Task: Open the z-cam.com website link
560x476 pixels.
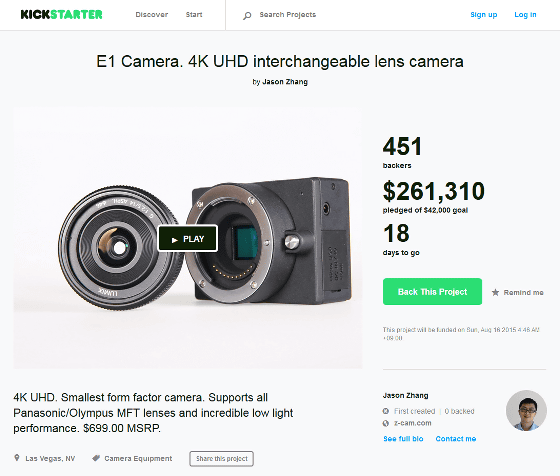Action: click(x=412, y=423)
